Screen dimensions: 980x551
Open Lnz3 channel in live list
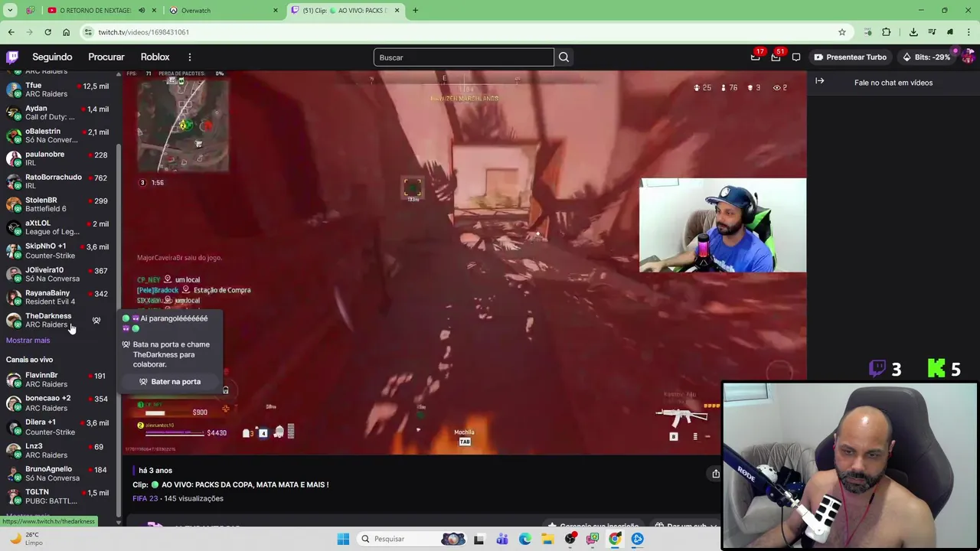[x=59, y=450]
